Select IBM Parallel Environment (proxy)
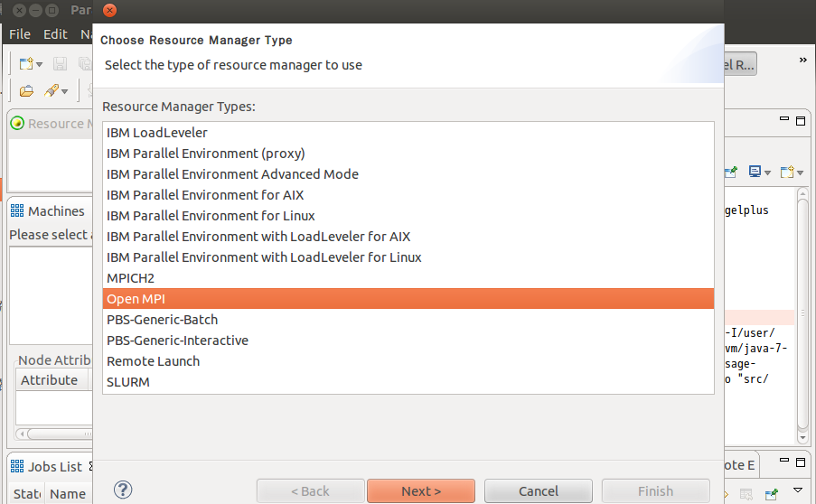The height and width of the screenshot is (504, 816). (408, 154)
